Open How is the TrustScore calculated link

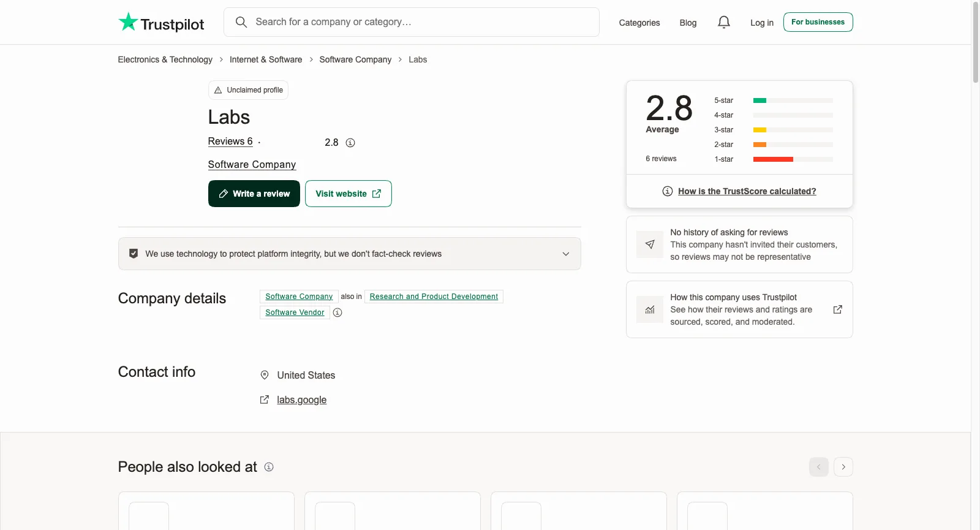tap(747, 191)
